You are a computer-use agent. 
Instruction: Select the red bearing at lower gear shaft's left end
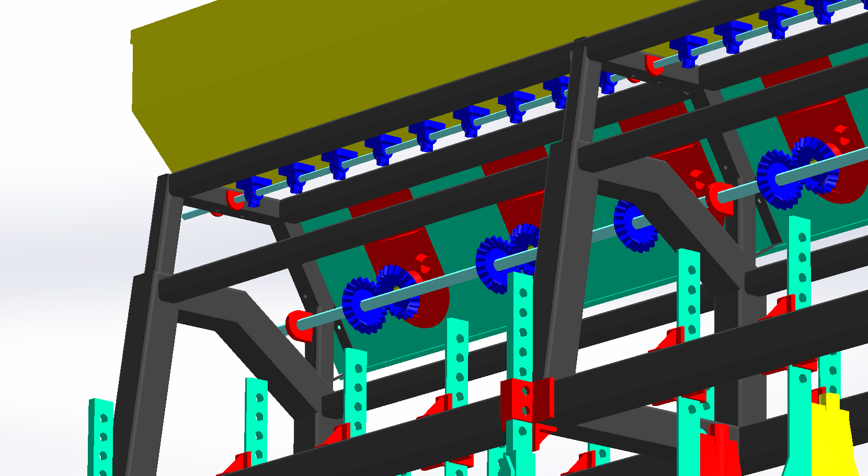(x=300, y=326)
